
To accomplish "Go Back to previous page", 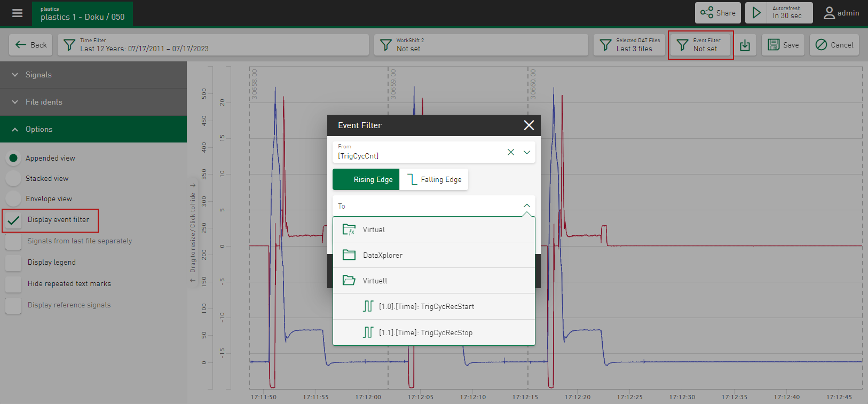I will [31, 45].
